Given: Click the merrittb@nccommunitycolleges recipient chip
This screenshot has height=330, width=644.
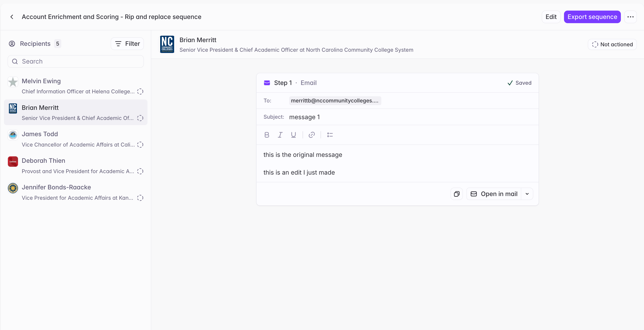Looking at the screenshot, I should pos(335,100).
